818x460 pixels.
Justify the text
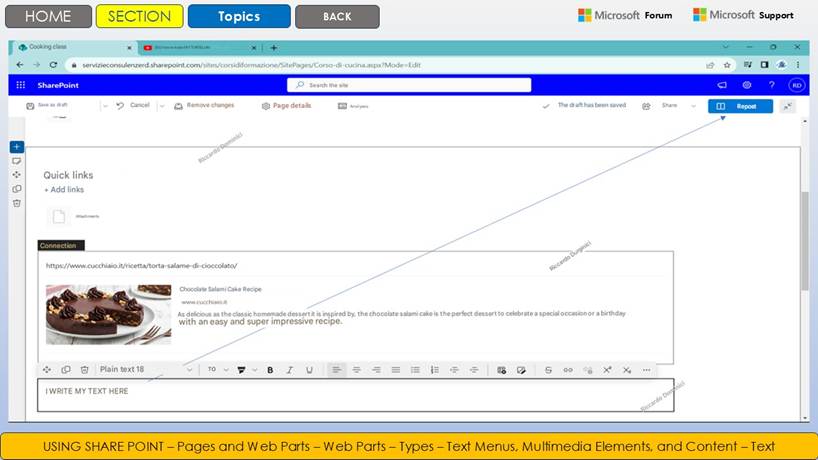tap(396, 370)
